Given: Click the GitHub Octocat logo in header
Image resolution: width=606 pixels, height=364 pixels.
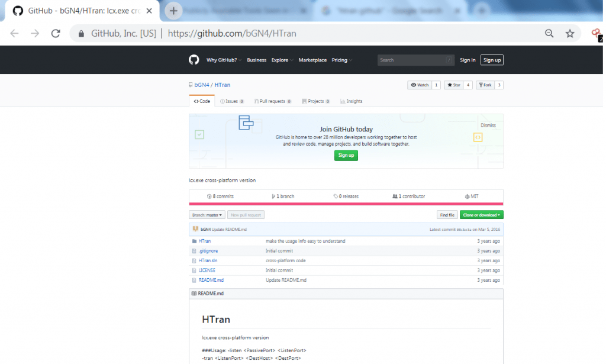Looking at the screenshot, I should coord(194,60).
